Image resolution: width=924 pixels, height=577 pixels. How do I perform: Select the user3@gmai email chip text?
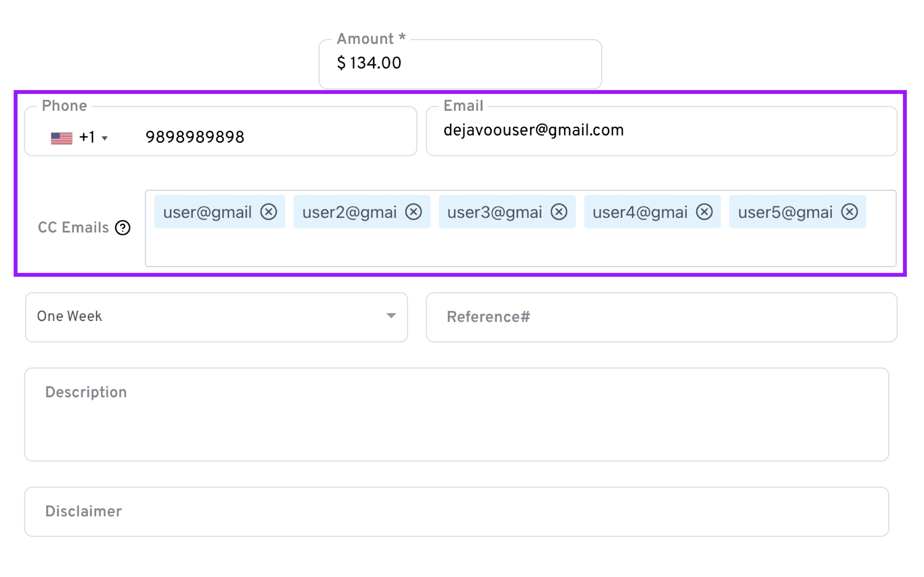[x=494, y=212]
